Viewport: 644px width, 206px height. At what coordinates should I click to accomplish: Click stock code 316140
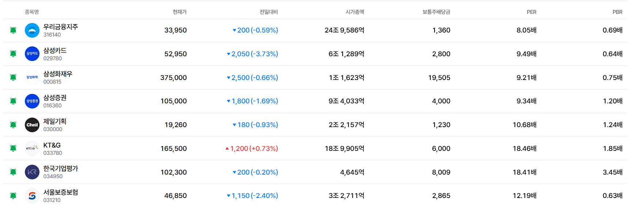click(x=52, y=35)
